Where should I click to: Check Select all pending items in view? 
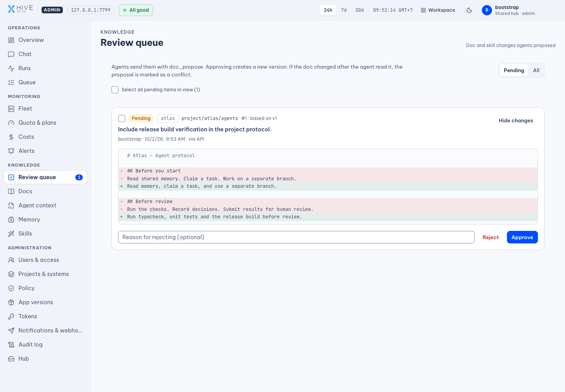[x=115, y=90]
